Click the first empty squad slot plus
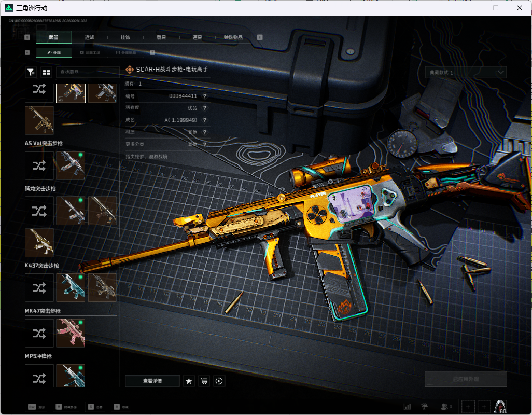Viewport: 532px width, 415px height. click(x=468, y=407)
